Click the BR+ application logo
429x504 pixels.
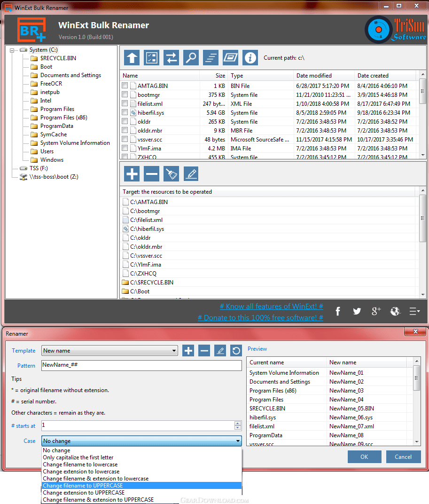(31, 30)
